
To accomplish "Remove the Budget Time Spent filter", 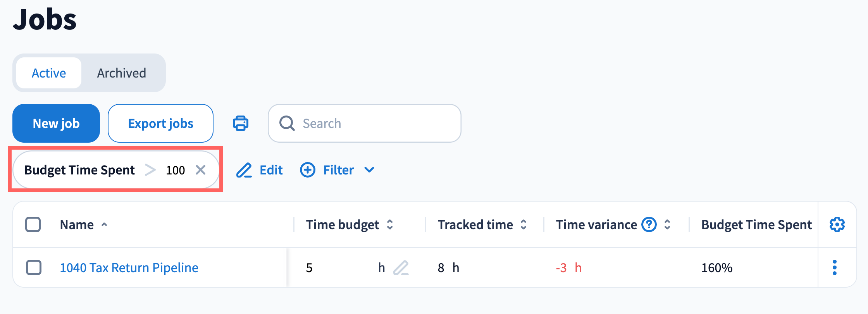I will point(200,170).
